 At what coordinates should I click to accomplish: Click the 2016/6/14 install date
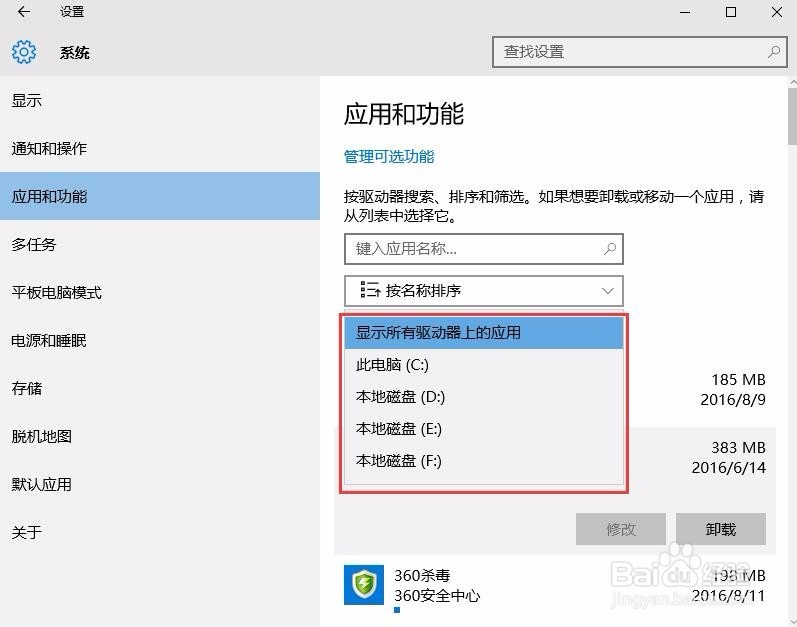click(x=728, y=467)
